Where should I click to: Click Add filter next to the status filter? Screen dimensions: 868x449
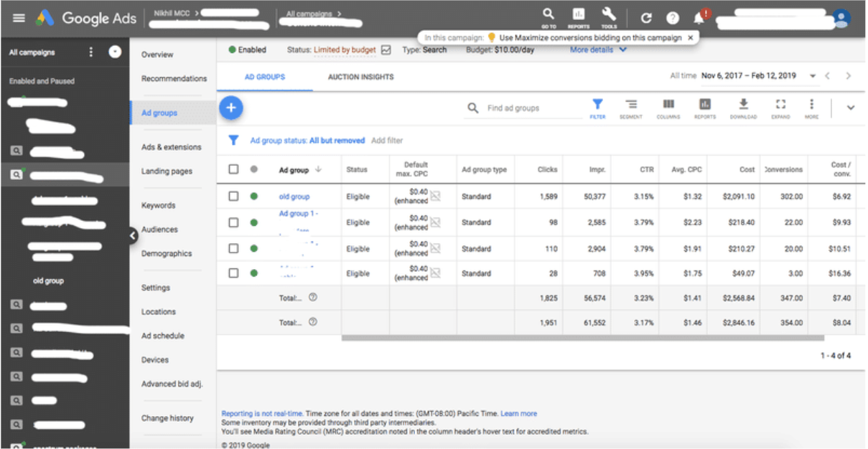387,141
